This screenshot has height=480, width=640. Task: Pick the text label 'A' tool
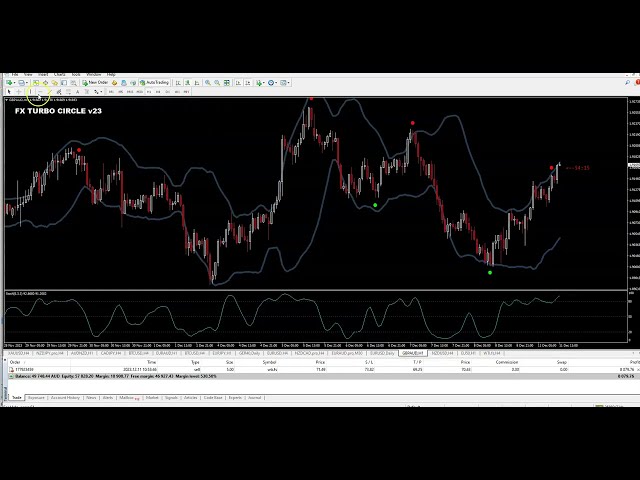point(77,92)
